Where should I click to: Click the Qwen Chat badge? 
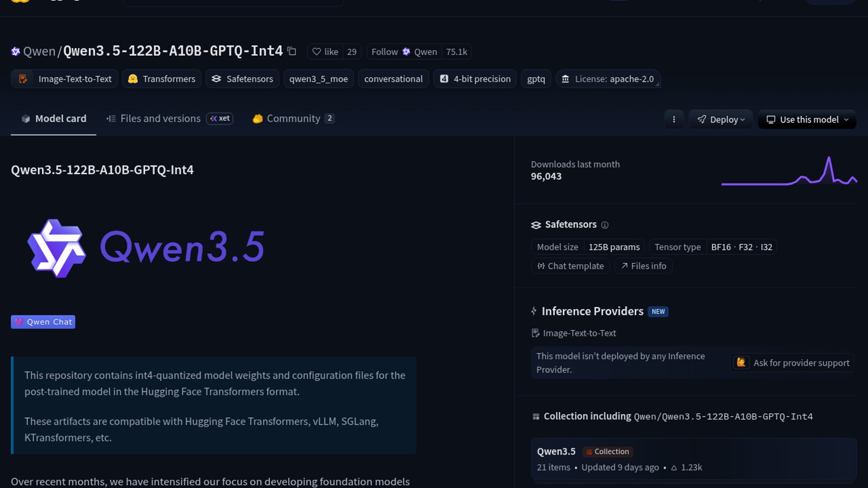[43, 322]
